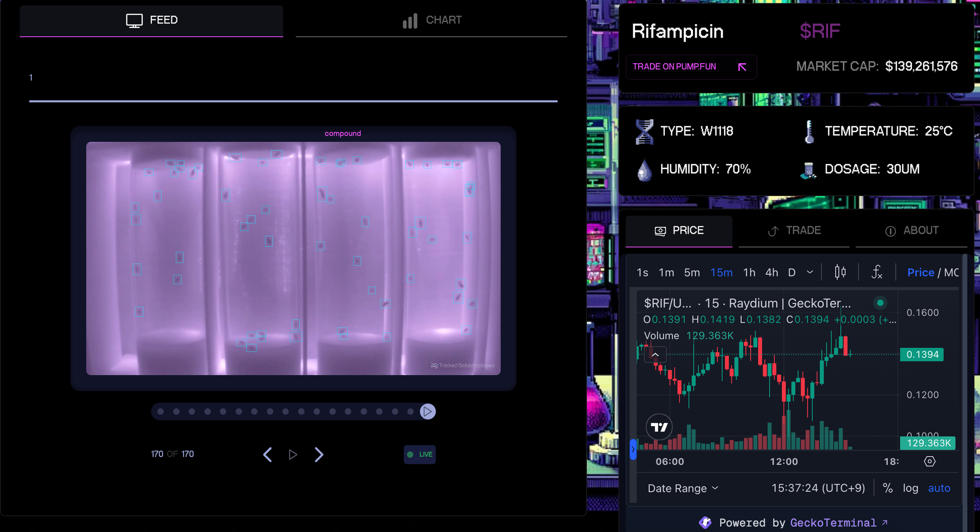Click the PRICE tab camera icon
This screenshot has width=980, height=532.
(660, 231)
